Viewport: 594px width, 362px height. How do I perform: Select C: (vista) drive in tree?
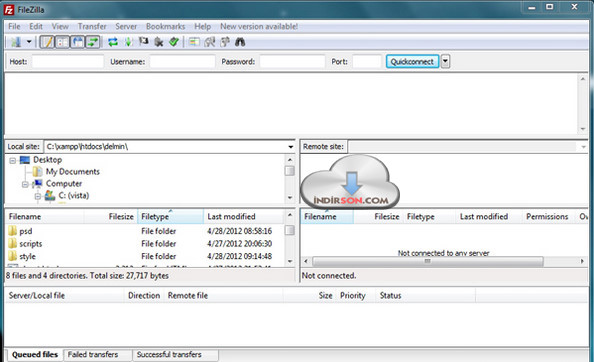[x=74, y=195]
